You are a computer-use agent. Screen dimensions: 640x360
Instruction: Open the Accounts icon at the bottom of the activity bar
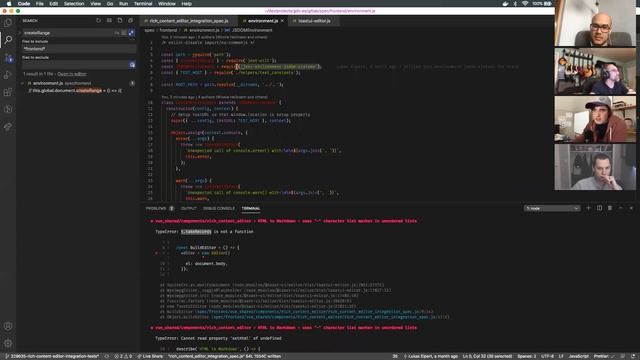8,326
